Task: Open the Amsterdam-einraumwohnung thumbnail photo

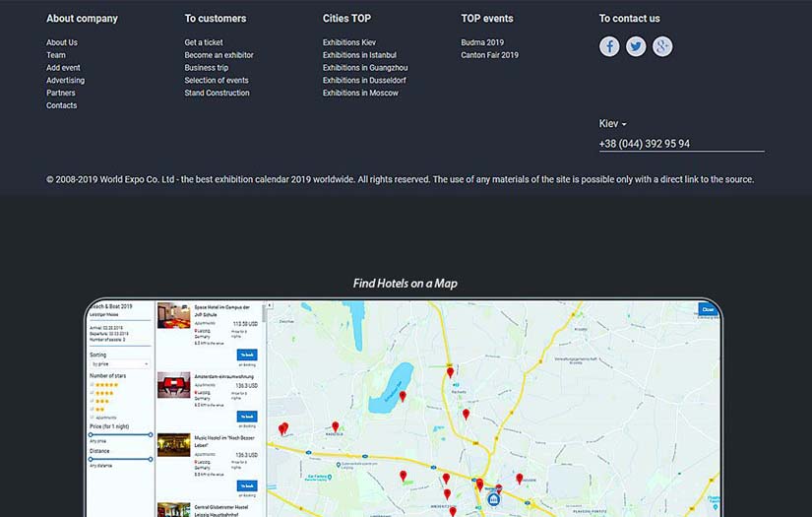Action: coord(173,385)
